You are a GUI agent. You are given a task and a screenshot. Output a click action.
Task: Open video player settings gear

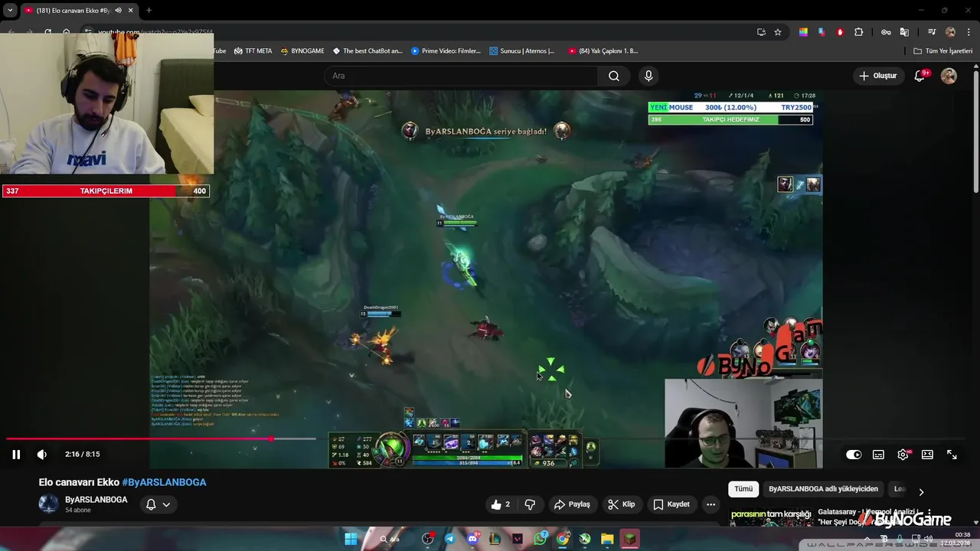point(903,455)
